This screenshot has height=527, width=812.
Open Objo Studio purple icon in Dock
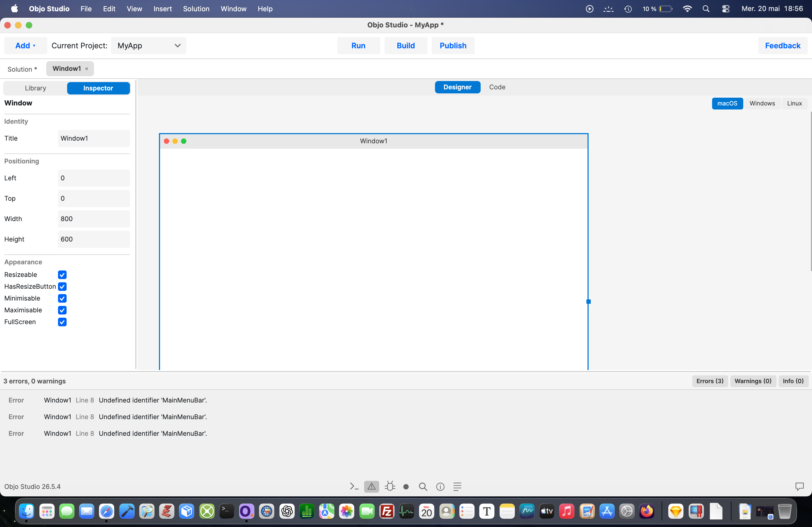pos(246,511)
